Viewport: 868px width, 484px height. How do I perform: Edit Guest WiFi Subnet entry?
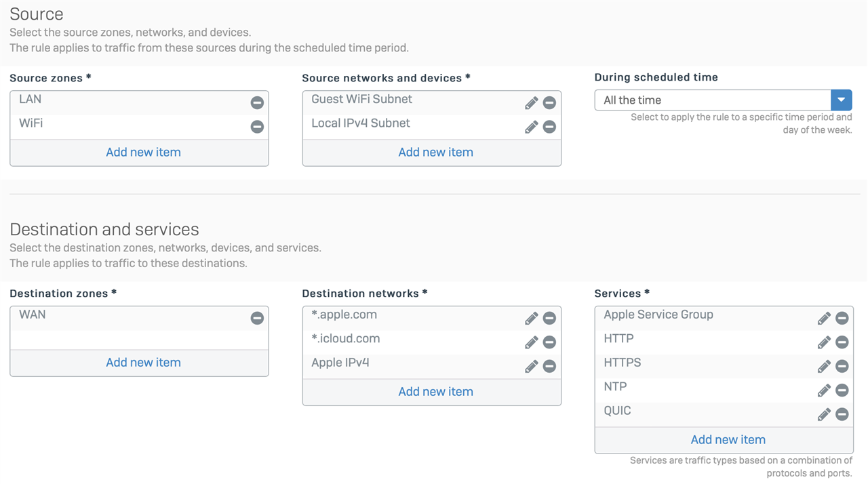tap(532, 102)
